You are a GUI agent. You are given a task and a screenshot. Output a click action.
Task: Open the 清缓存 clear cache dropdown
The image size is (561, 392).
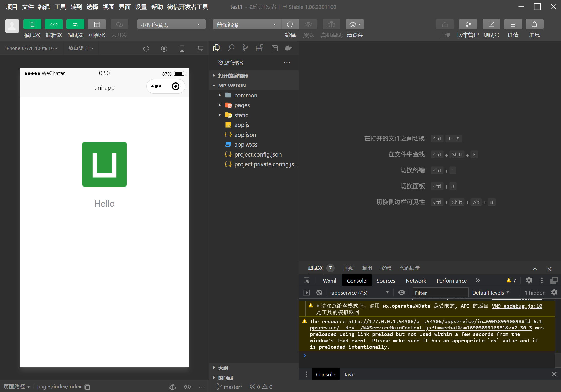coord(355,24)
